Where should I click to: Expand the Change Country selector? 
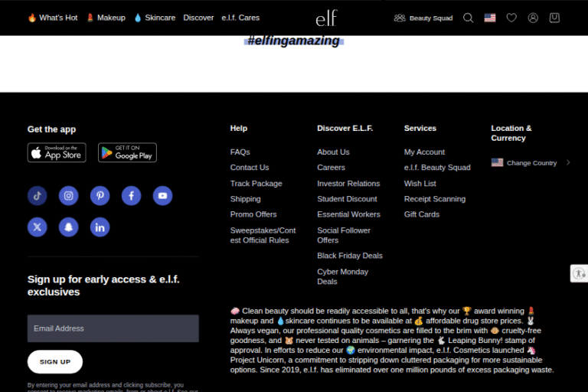pos(531,163)
